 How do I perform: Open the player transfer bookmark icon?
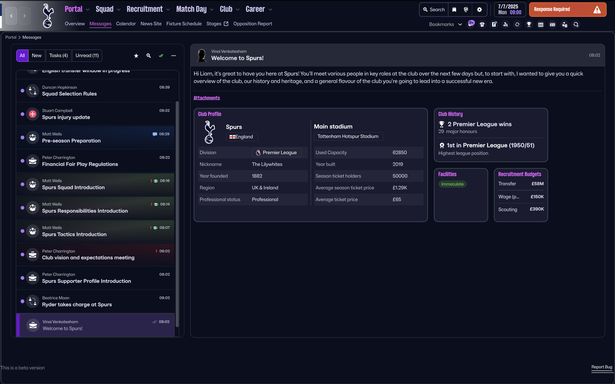(x=564, y=24)
